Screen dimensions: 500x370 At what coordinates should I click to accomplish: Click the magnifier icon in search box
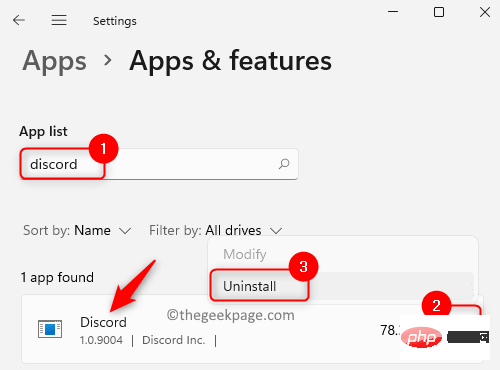pos(284,164)
